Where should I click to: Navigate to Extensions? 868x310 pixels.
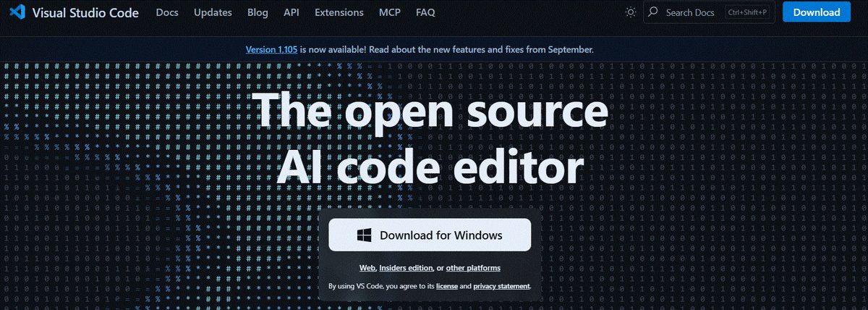point(339,12)
